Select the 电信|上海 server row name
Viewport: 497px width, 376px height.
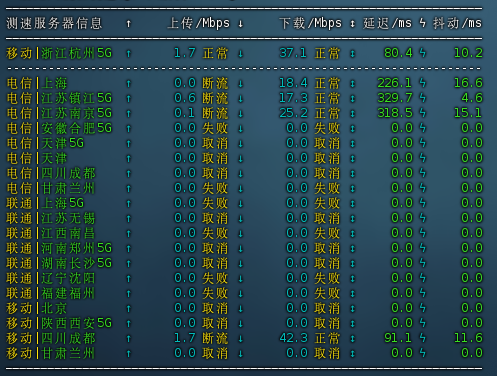[37, 83]
